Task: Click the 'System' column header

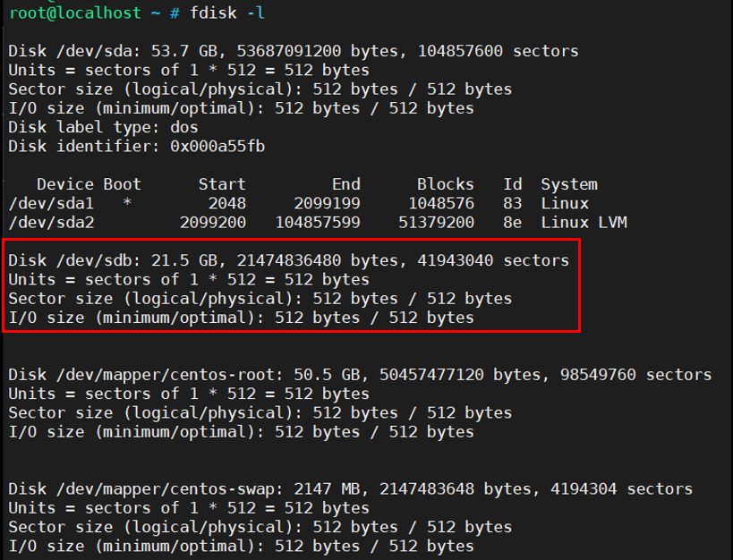Action: tap(569, 184)
